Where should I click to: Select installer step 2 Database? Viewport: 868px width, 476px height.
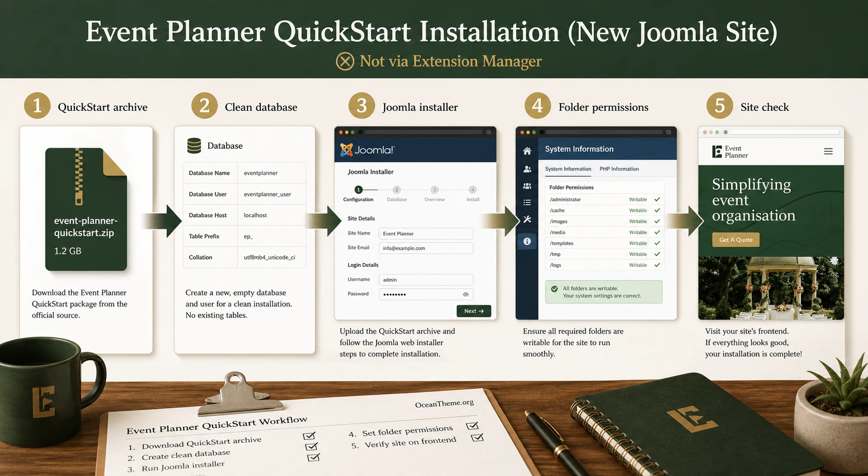[x=397, y=194]
